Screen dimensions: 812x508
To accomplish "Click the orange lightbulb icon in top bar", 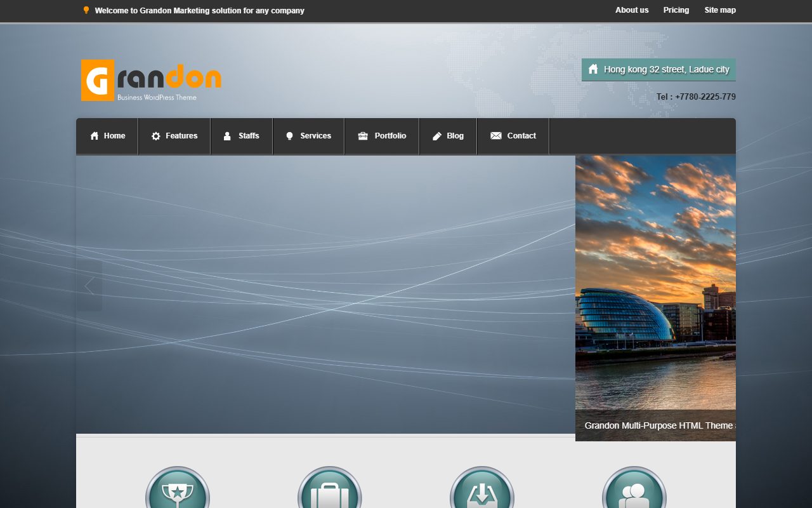I will tap(86, 10).
